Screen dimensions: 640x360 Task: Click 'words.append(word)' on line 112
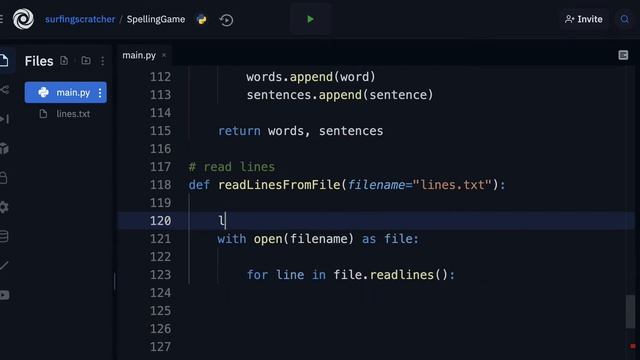311,77
